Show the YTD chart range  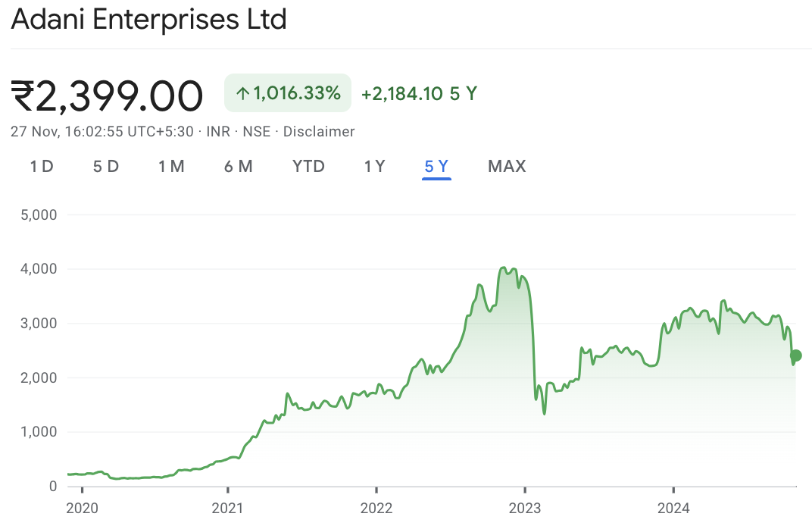(x=308, y=167)
